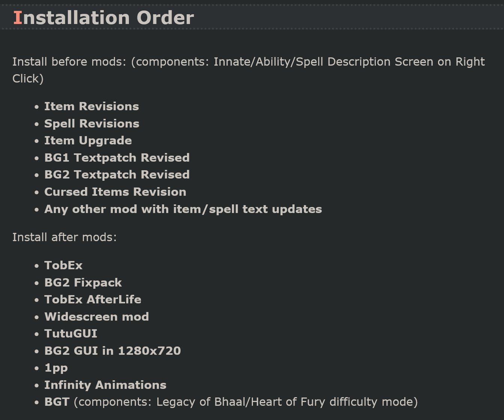Click the bold BGT list entry
The height and width of the screenshot is (420, 504).
click(57, 402)
